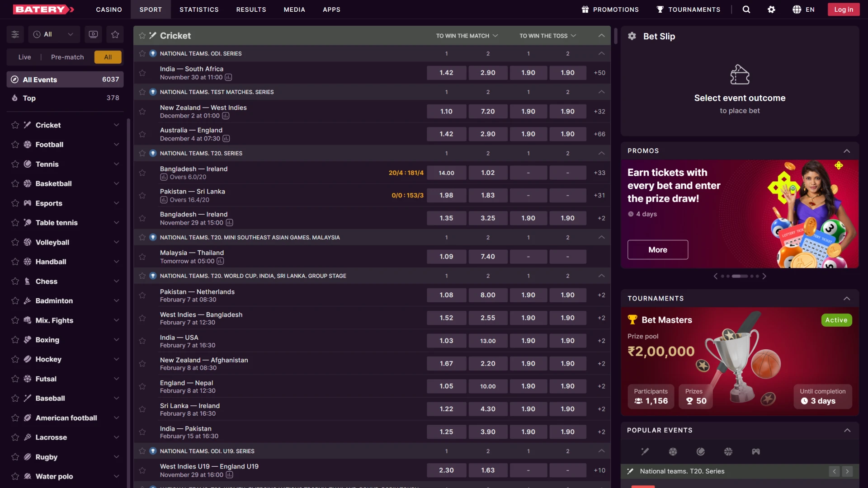
Task: Click the favorites star icon near the filters
Action: 115,34
